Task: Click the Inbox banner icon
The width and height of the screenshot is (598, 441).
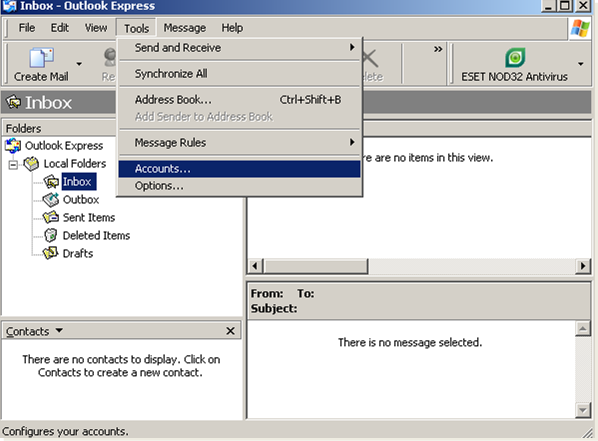Action: [14, 102]
